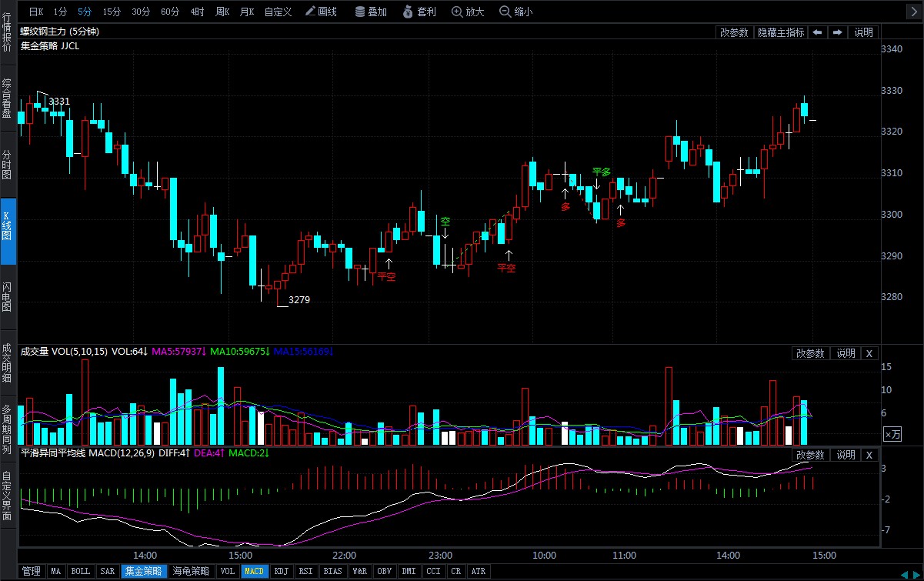Click the right arrow indicator button
Viewport: 924px width, 581px height.
point(837,32)
